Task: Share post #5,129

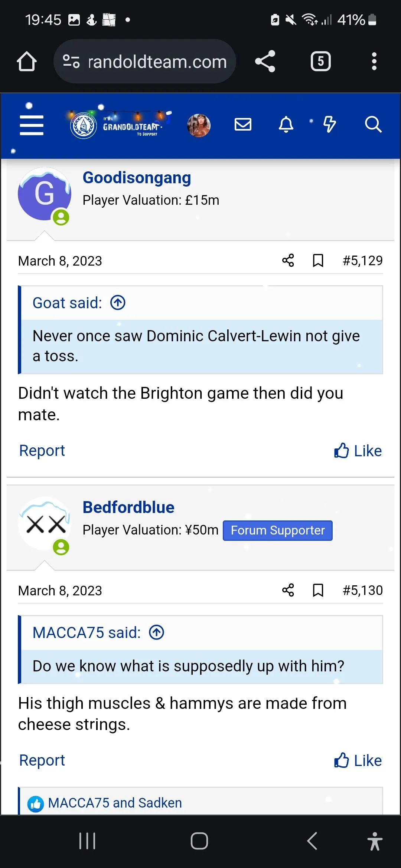Action: [x=288, y=261]
